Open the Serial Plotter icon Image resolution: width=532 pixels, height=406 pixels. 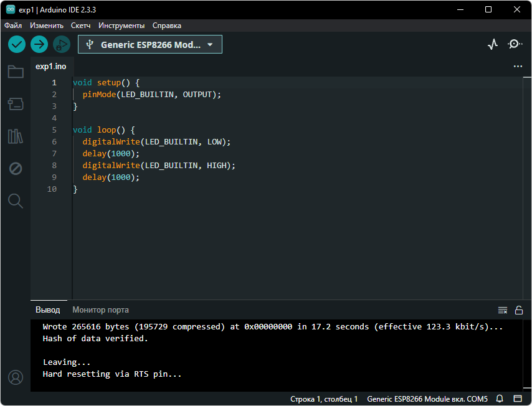click(493, 44)
